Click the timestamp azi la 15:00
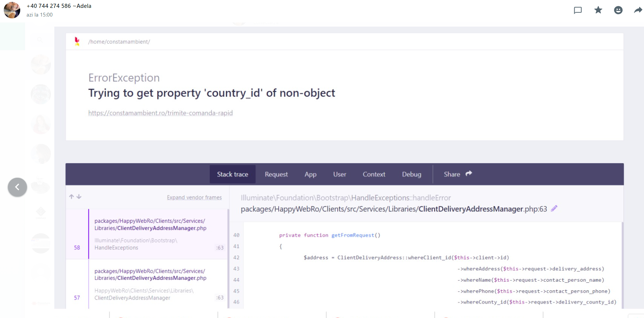This screenshot has height=318, width=644. [x=39, y=15]
